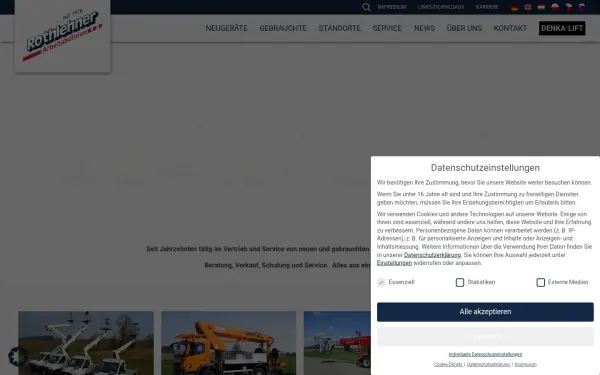Switch language via Hungarian flag

click(x=541, y=7)
